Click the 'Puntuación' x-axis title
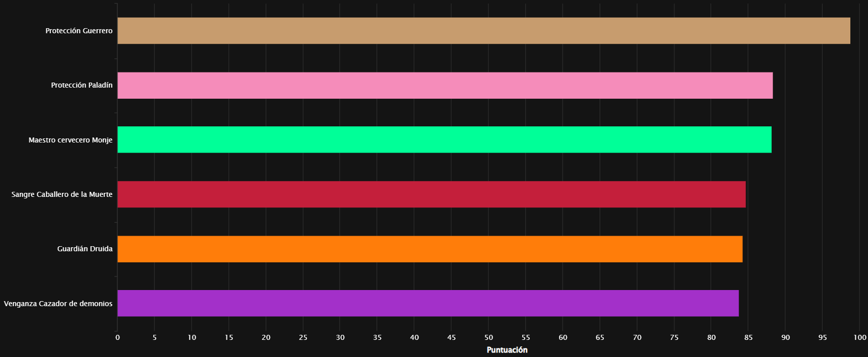868x357 pixels. (x=507, y=350)
